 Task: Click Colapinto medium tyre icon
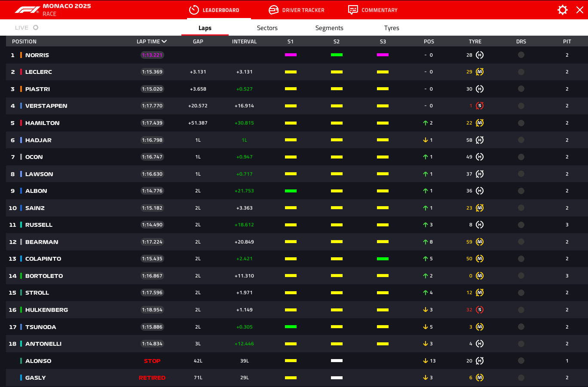pos(480,259)
